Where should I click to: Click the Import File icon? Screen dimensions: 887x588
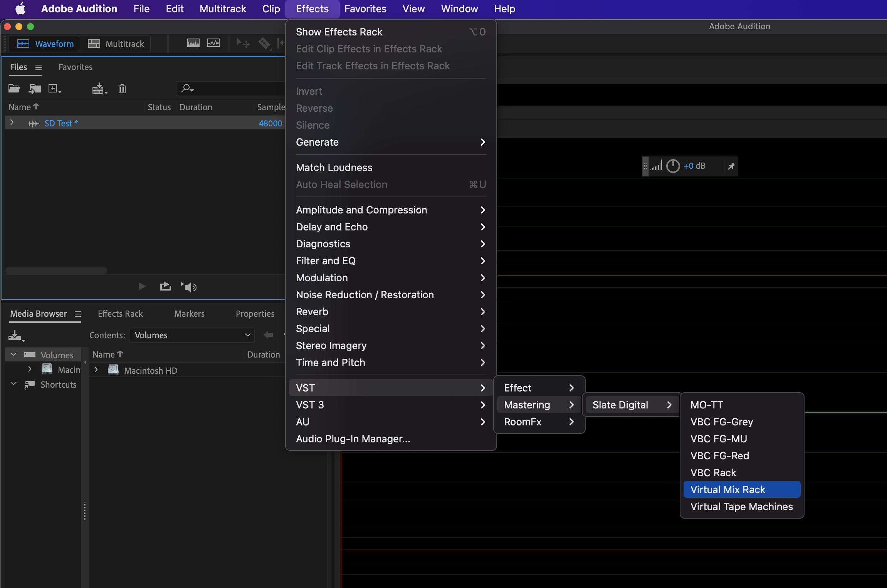[35, 89]
